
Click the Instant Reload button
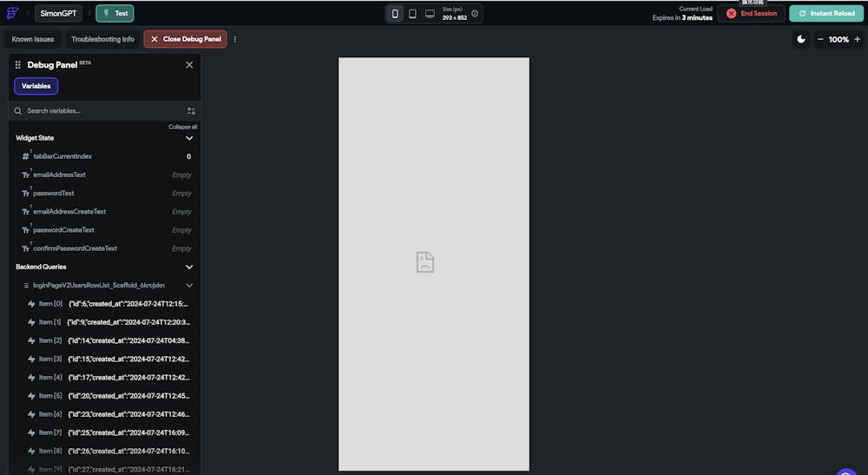coord(826,13)
